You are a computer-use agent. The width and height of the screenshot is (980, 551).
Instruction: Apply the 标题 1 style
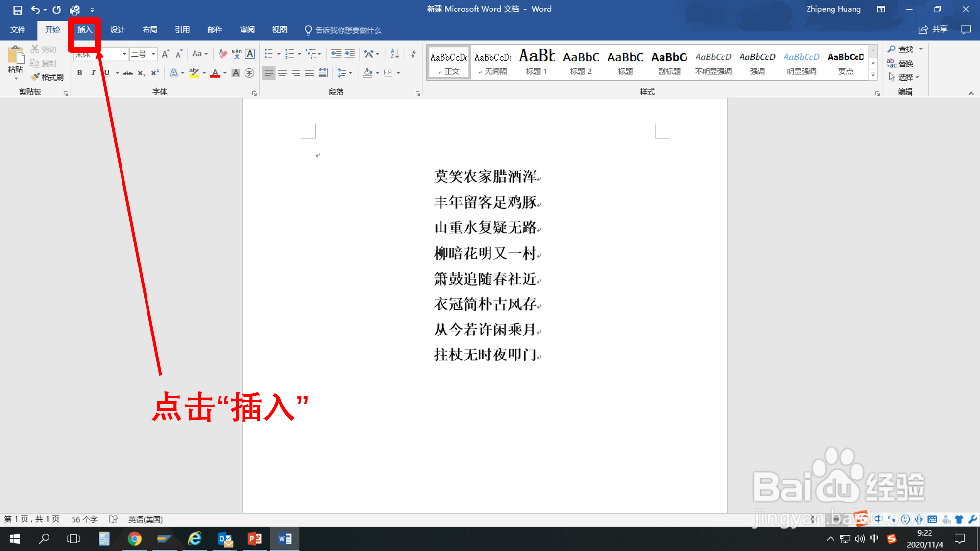tap(536, 61)
